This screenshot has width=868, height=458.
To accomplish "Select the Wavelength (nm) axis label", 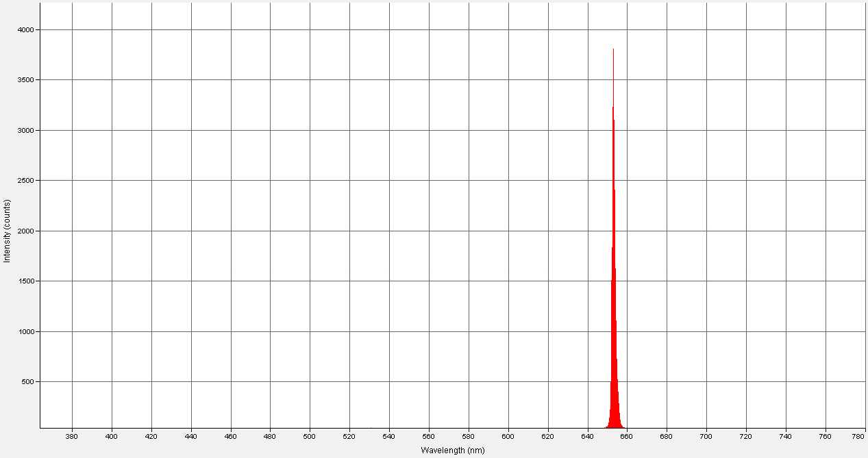I will point(452,450).
